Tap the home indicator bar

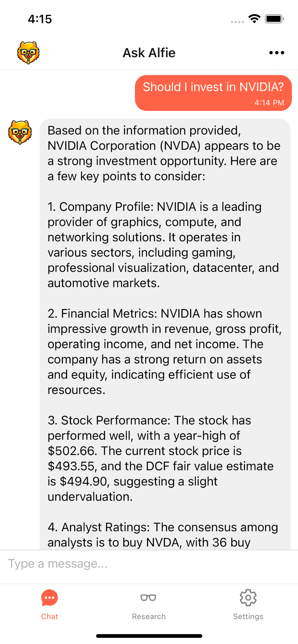click(149, 636)
